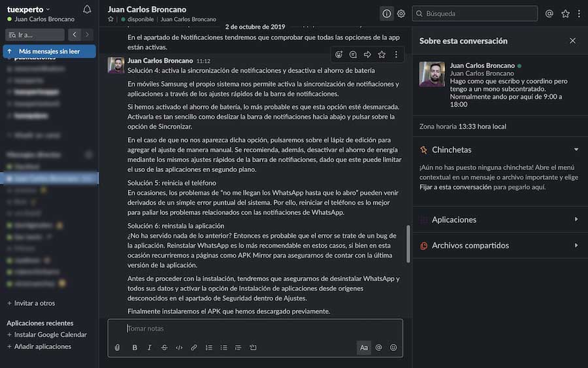Click Instalar Google Calendar in sidebar
The height and width of the screenshot is (368, 588).
[50, 335]
